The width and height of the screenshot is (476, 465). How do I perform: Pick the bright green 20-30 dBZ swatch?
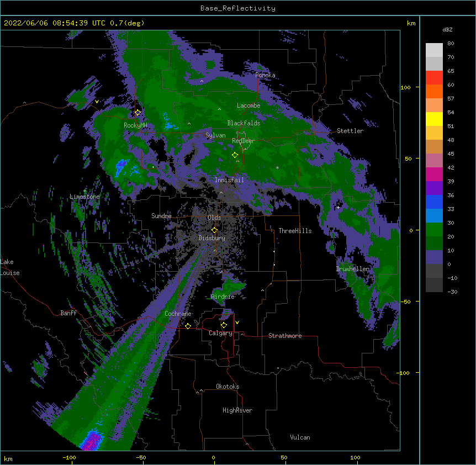tap(434, 230)
